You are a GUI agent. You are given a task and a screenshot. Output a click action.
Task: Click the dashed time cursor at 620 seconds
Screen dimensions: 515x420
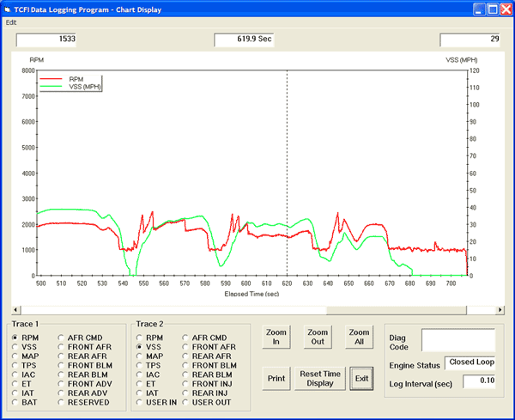[x=287, y=172]
